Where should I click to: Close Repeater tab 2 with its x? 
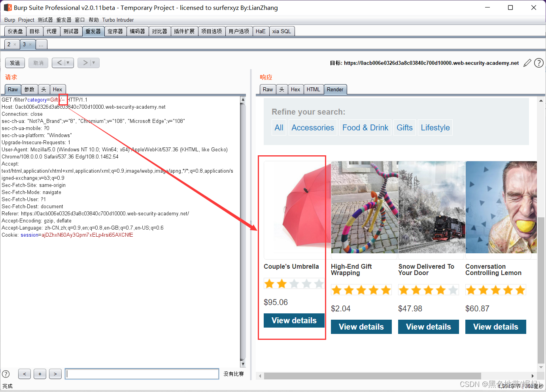tap(15, 45)
